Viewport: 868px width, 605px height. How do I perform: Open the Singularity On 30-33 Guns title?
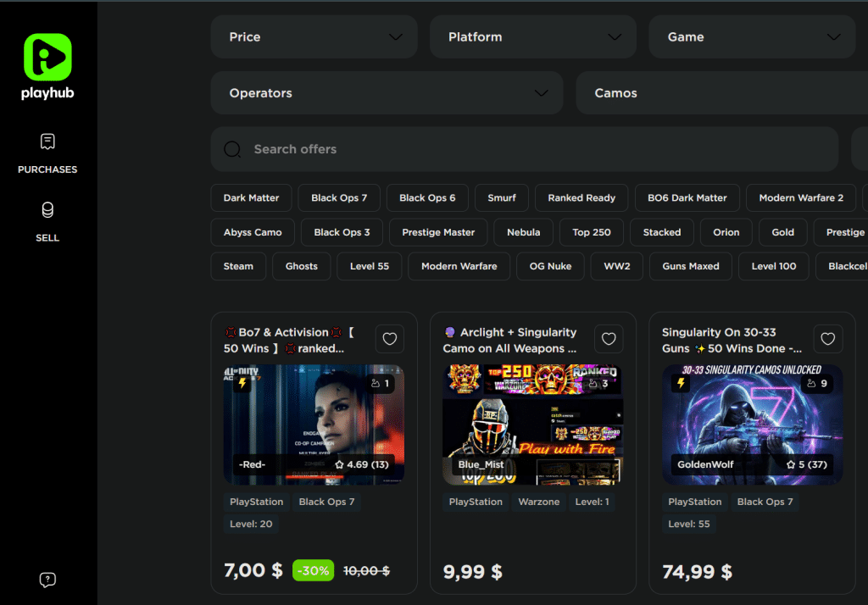point(732,341)
